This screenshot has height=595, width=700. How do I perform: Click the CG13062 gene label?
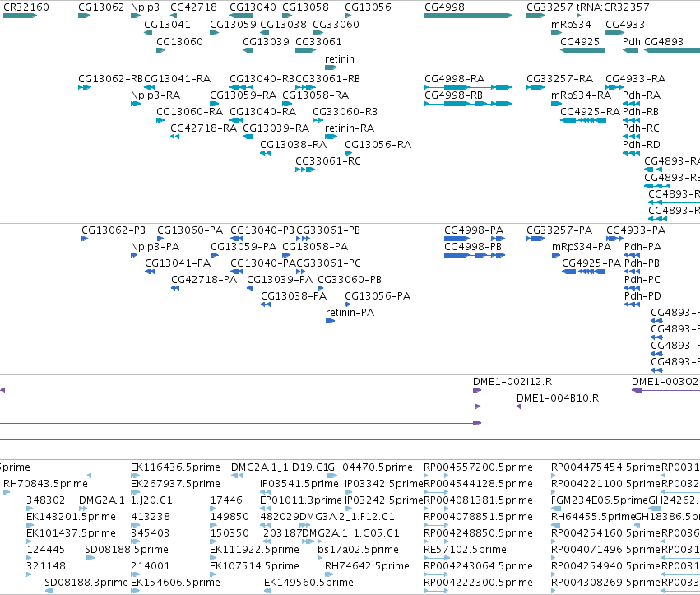(101, 7)
